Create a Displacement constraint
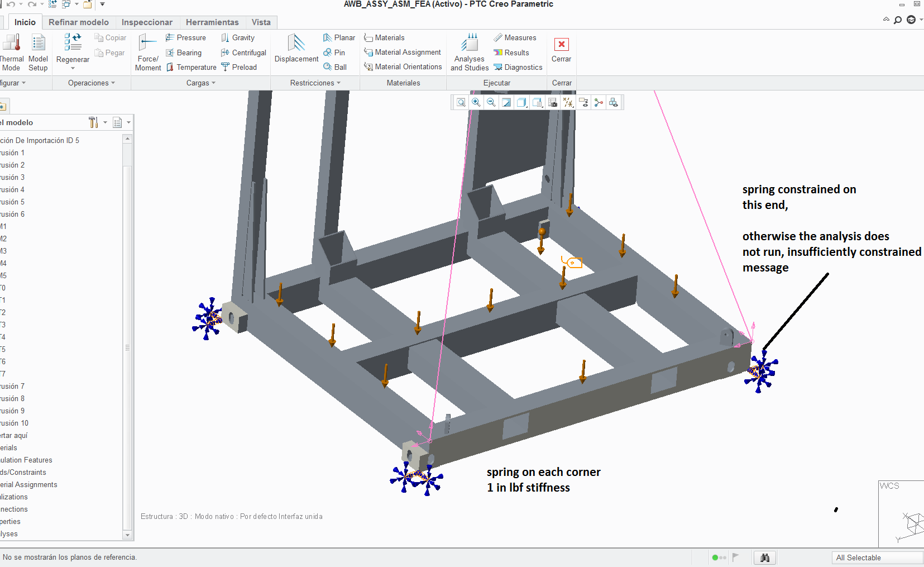The width and height of the screenshot is (924, 567). coord(296,49)
